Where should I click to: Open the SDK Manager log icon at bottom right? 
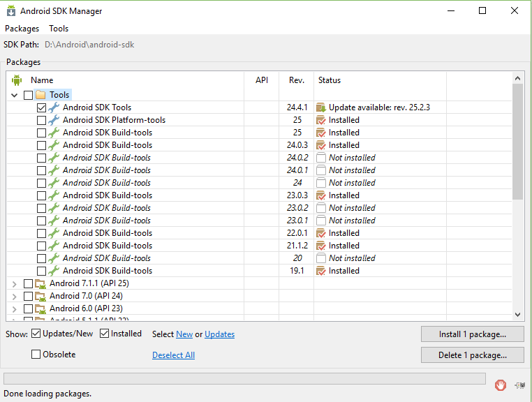tap(520, 385)
